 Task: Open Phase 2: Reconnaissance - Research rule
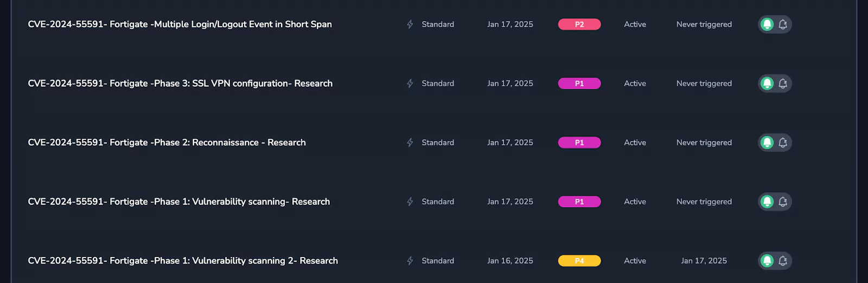pos(167,143)
